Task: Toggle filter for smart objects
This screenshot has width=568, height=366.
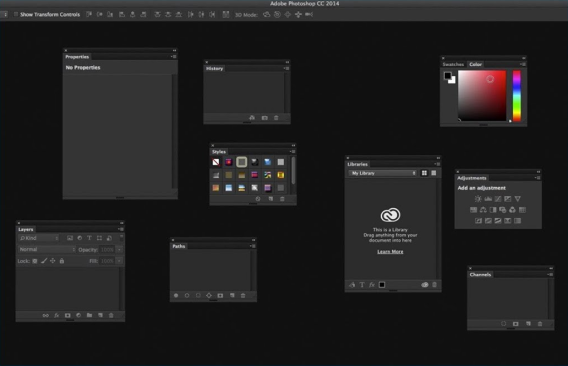Action: 109,238
